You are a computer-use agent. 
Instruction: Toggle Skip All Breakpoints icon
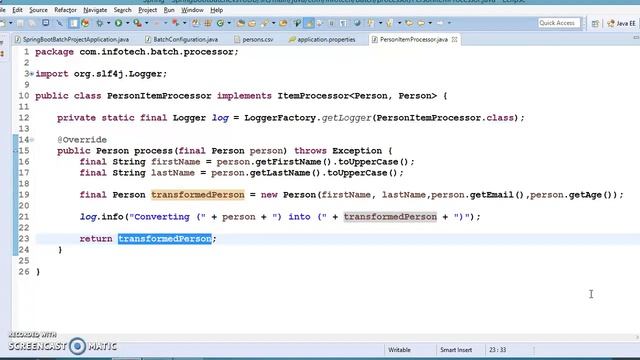(x=60, y=23)
